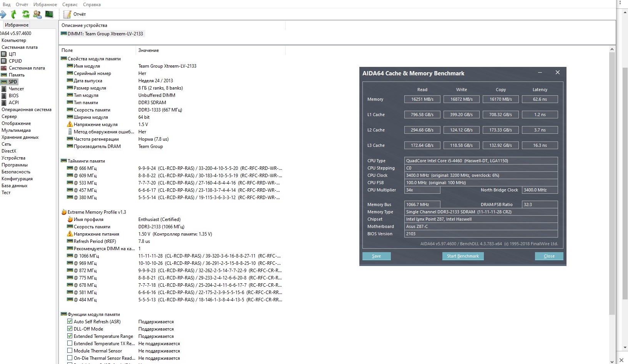Close the benchmark window with X
The height and width of the screenshot is (364, 628).
[x=558, y=73]
